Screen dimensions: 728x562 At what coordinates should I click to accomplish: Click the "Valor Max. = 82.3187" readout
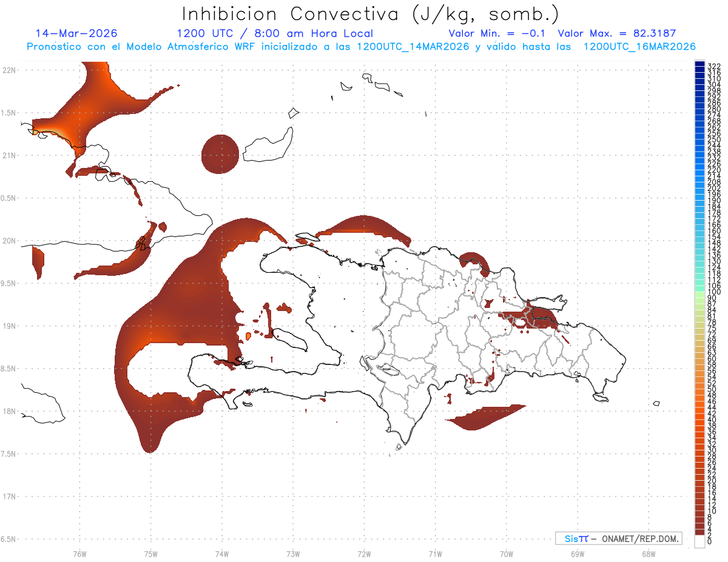pos(616,33)
